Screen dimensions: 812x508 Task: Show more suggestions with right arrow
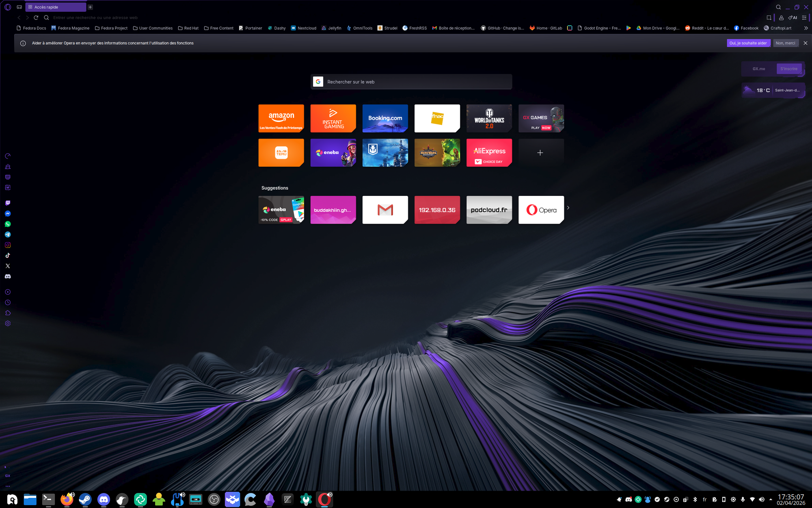pos(568,208)
